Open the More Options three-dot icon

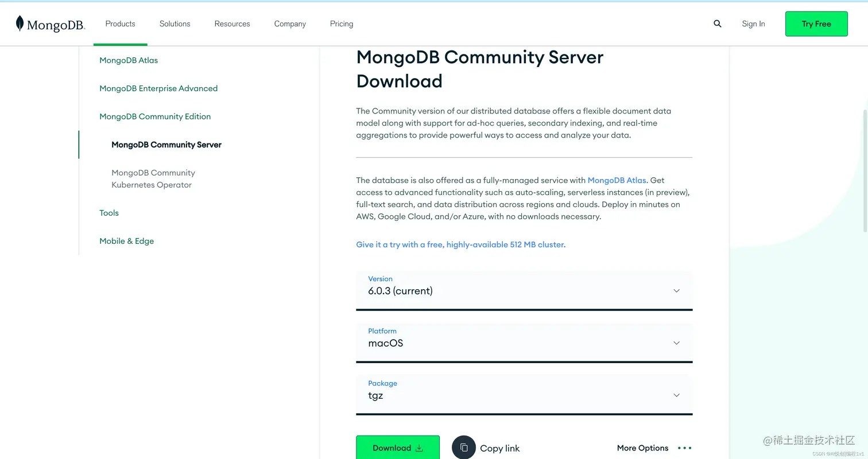pyautogui.click(x=685, y=448)
